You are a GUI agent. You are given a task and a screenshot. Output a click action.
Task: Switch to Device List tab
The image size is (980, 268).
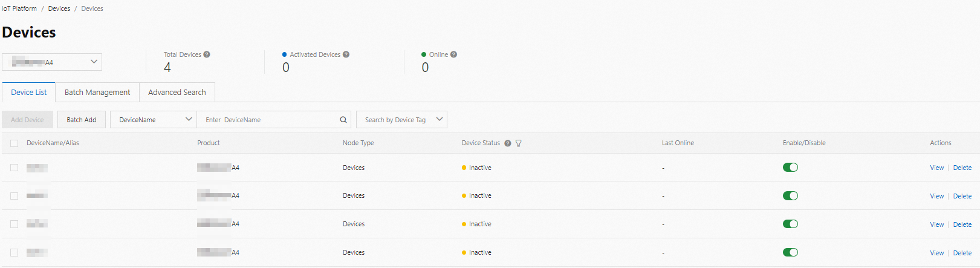[29, 92]
